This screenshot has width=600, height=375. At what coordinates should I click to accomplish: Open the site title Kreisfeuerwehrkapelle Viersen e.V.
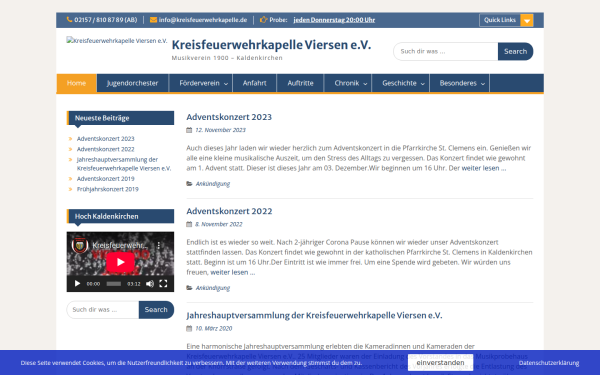pyautogui.click(x=271, y=45)
